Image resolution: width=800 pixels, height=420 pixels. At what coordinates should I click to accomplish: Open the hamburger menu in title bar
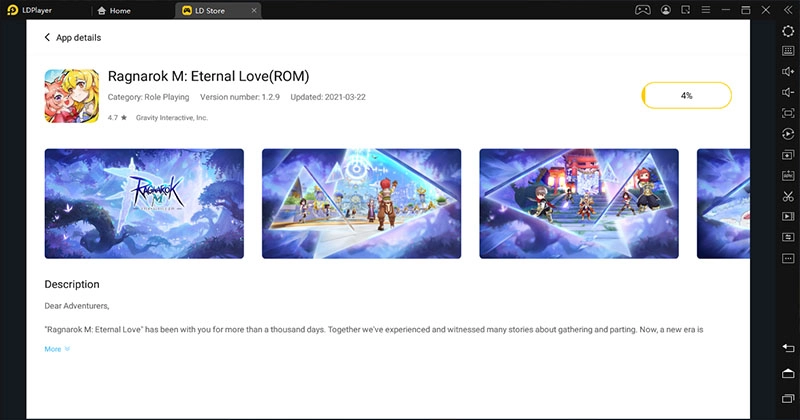706,10
